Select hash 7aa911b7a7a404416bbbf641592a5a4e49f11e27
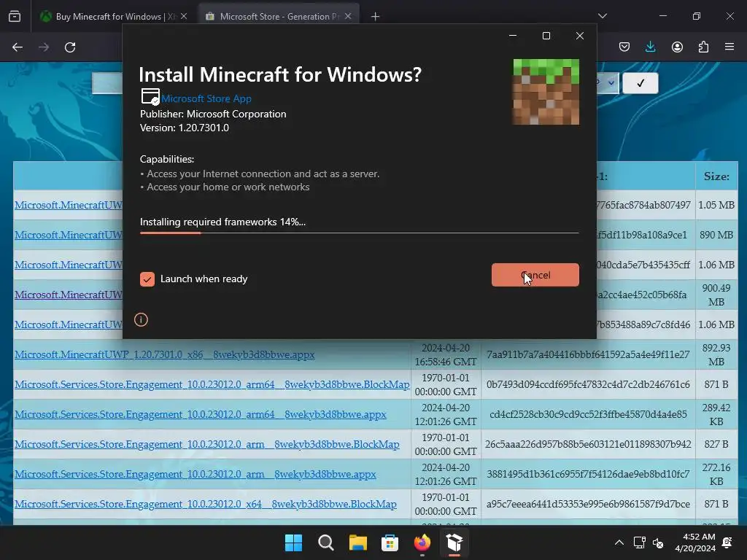The height and width of the screenshot is (560, 747). click(x=588, y=355)
